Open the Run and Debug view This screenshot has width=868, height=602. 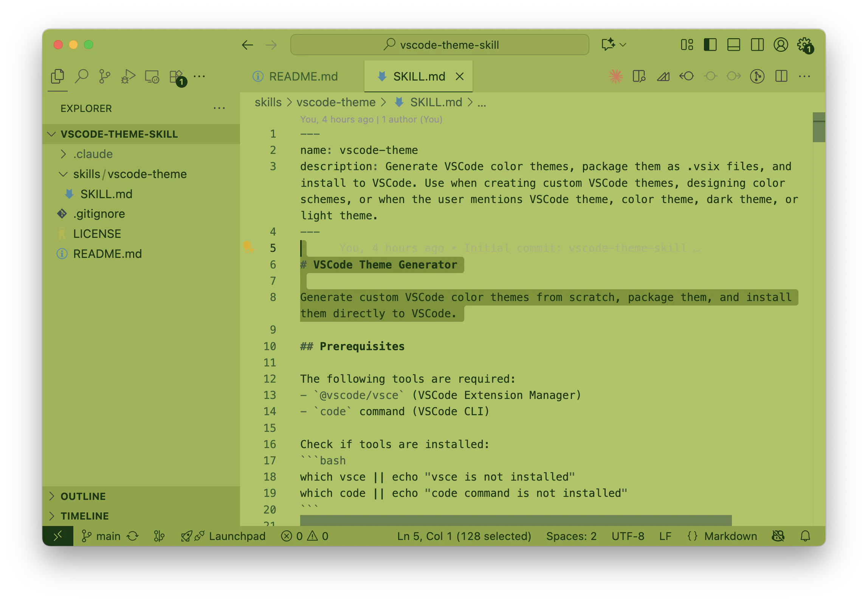(x=128, y=77)
